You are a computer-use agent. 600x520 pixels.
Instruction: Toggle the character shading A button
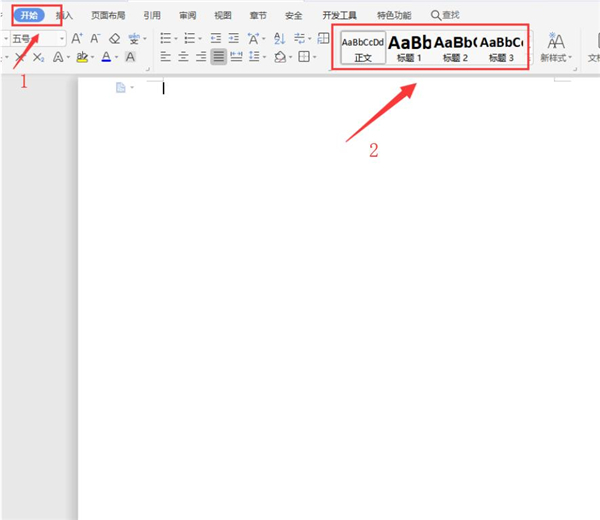(130, 57)
